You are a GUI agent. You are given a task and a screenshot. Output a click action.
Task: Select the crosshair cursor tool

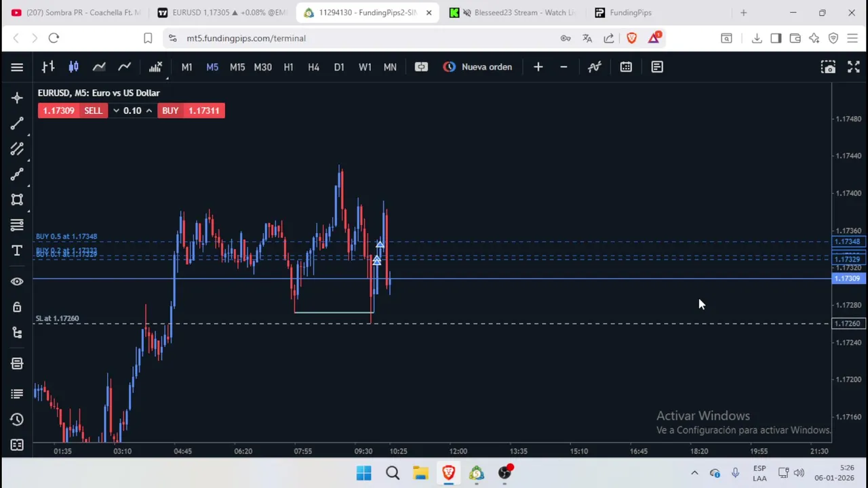point(17,98)
